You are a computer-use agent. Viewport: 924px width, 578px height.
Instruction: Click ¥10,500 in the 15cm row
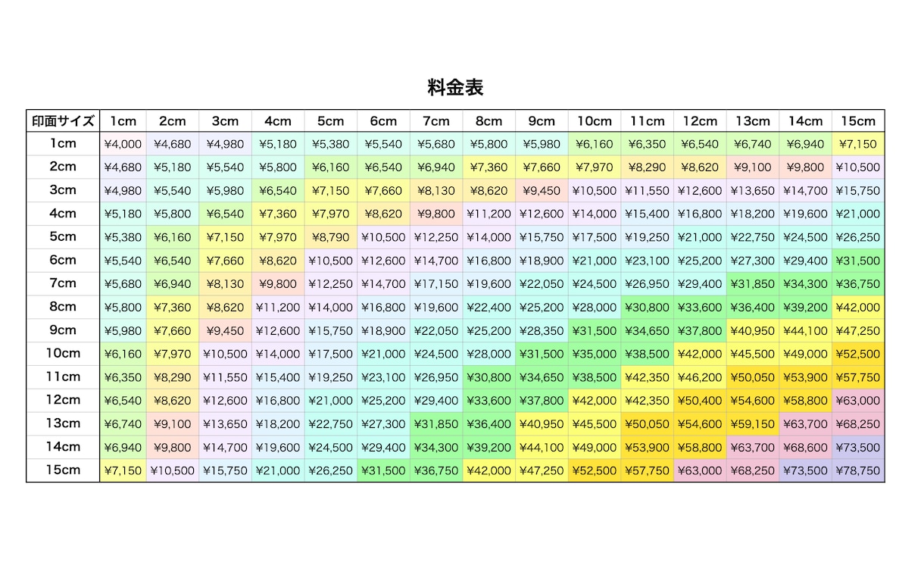[172, 470]
